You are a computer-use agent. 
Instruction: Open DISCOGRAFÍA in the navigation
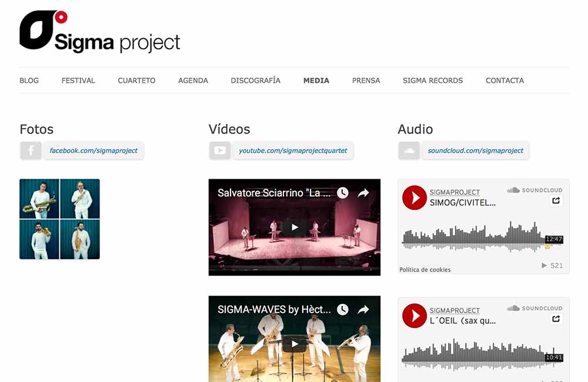point(255,81)
